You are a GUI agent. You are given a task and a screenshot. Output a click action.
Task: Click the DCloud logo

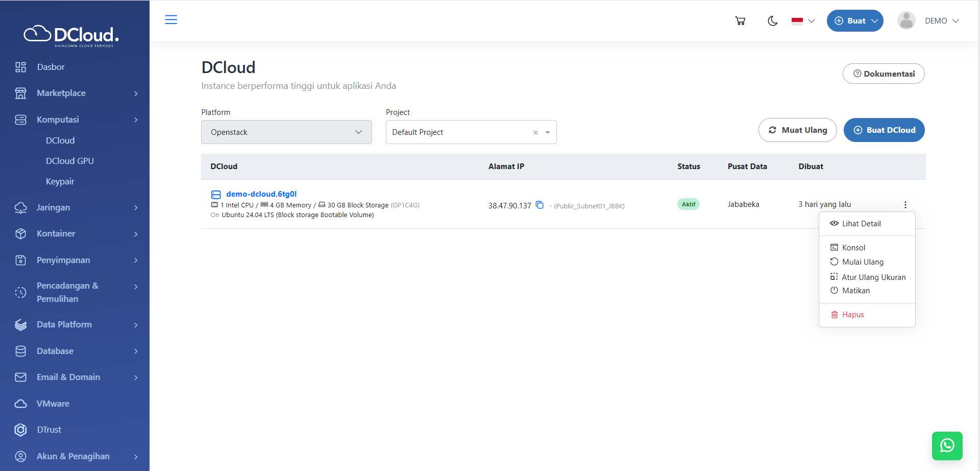(x=71, y=35)
